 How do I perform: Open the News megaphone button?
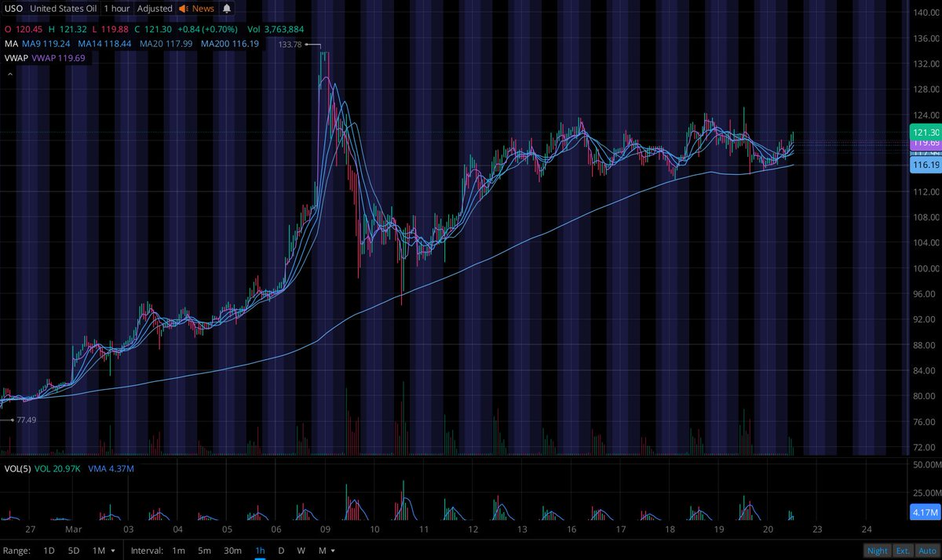tap(196, 9)
